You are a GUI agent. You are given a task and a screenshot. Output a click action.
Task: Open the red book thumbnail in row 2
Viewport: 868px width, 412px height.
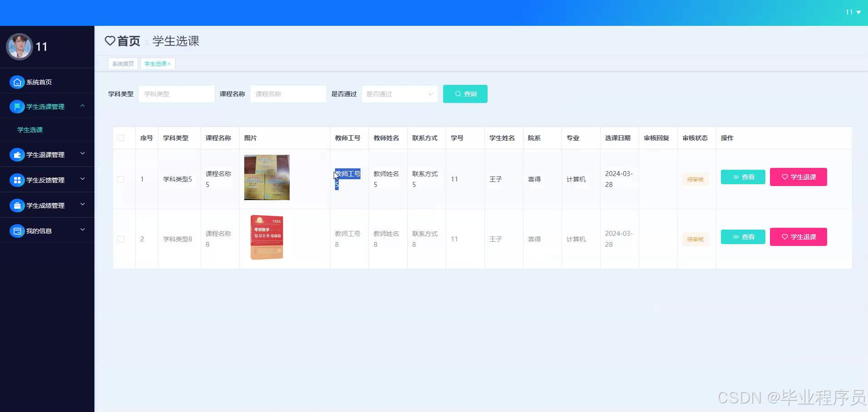coord(267,237)
